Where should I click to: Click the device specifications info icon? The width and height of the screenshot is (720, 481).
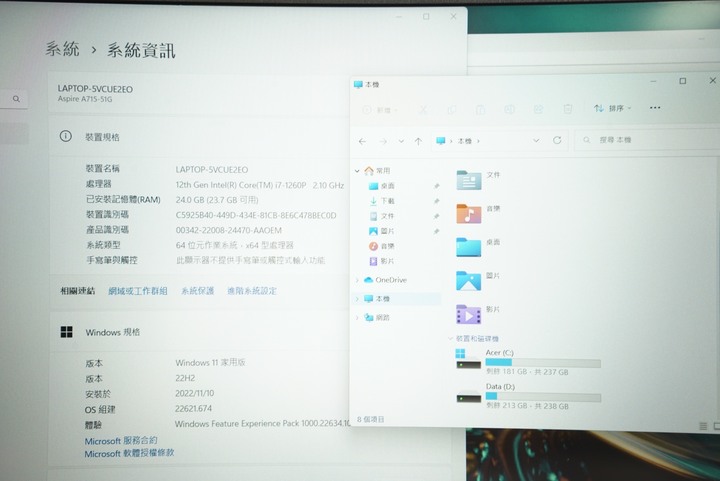[66, 136]
